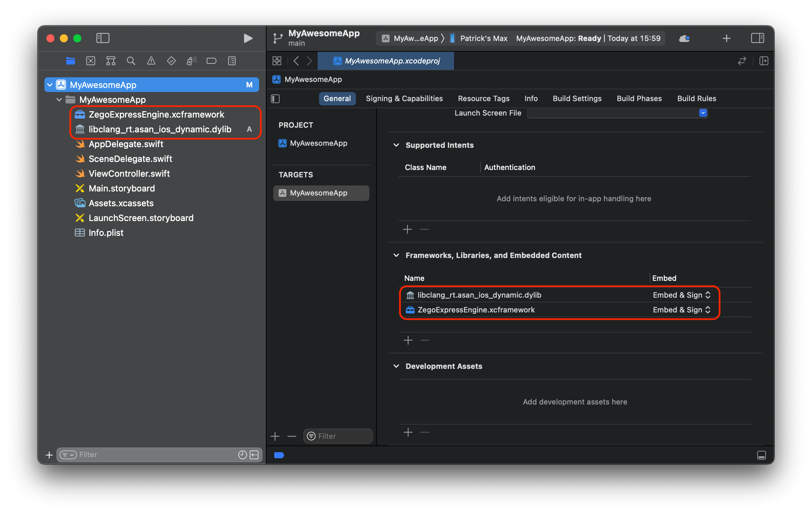Image resolution: width=812 pixels, height=514 pixels.
Task: Switch to the Info tab
Action: pos(531,99)
